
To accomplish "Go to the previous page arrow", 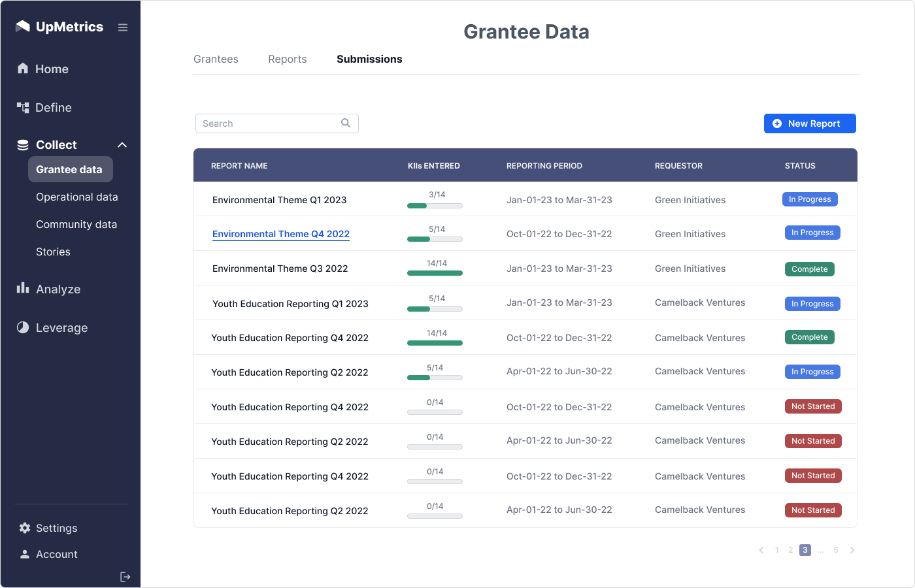I will point(761,550).
